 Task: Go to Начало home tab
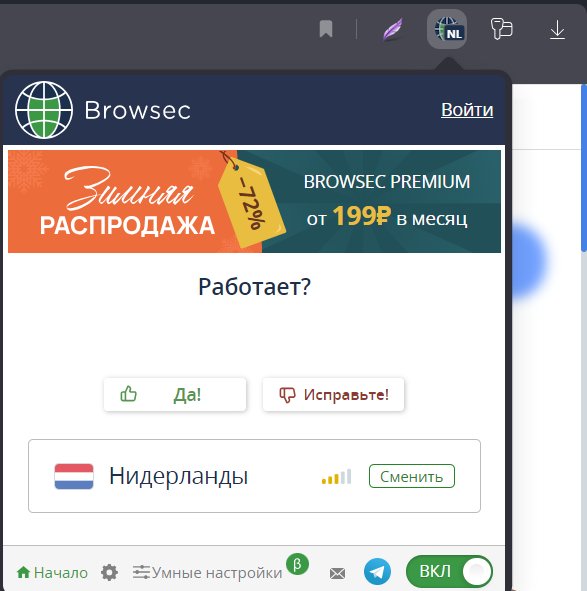(52, 573)
